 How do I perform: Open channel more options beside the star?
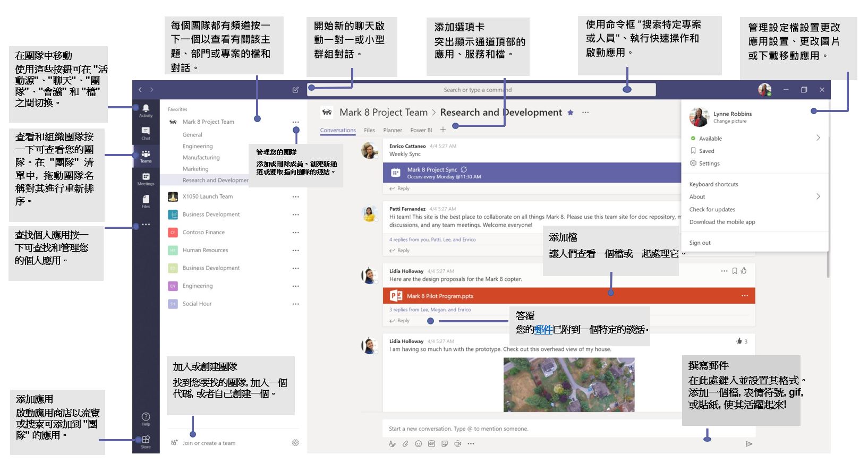point(585,113)
